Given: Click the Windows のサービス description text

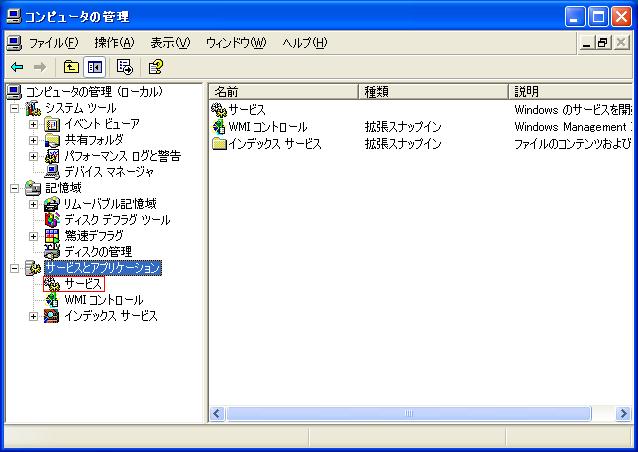Looking at the screenshot, I should pyautogui.click(x=573, y=110).
